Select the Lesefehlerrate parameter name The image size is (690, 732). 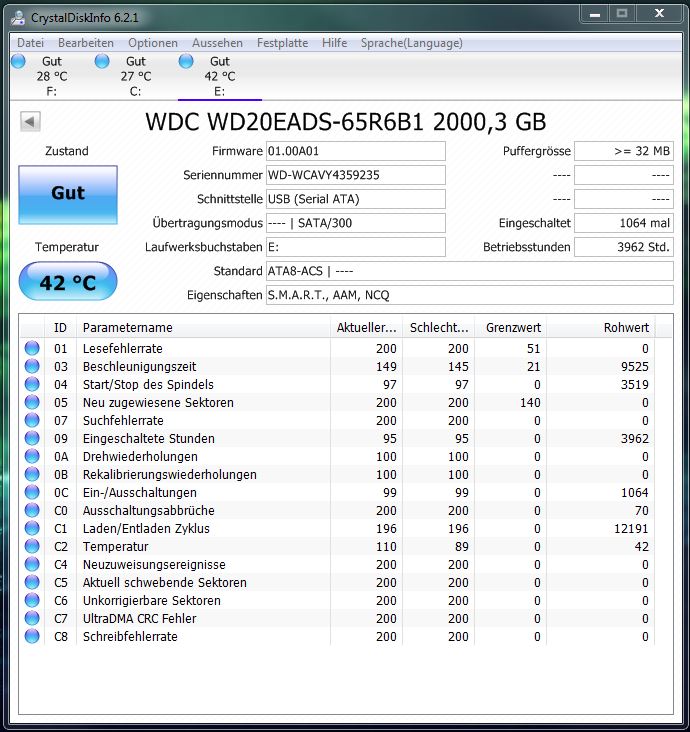[122, 349]
